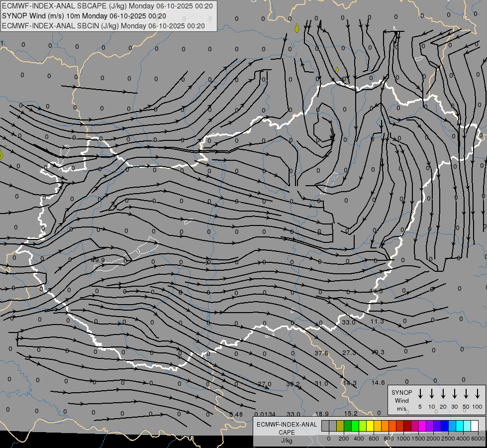Click the 49.9 value near the lake
Screen dimensions: 487x448
[98, 260]
